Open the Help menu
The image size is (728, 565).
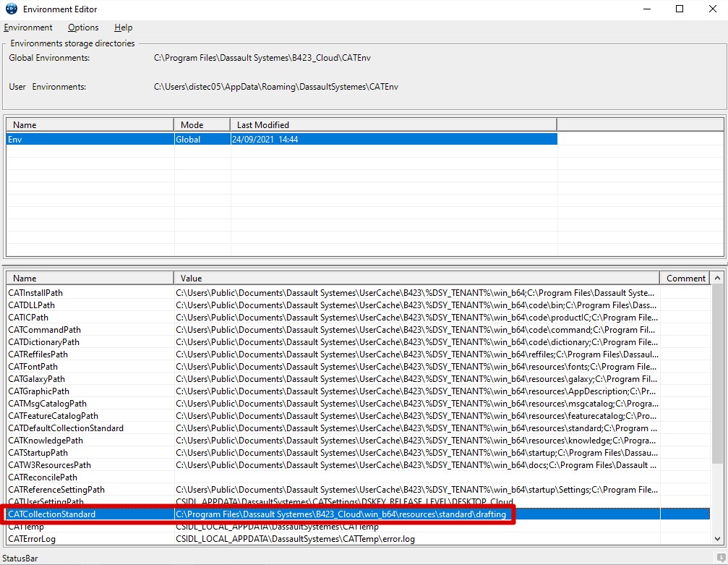[x=124, y=27]
